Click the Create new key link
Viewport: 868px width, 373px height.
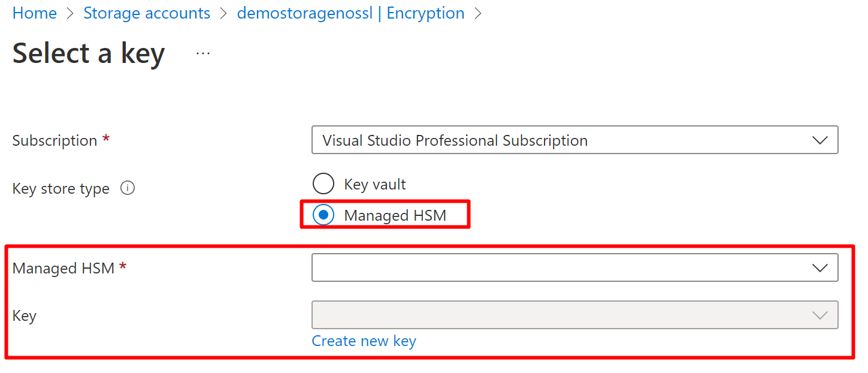[x=364, y=341]
